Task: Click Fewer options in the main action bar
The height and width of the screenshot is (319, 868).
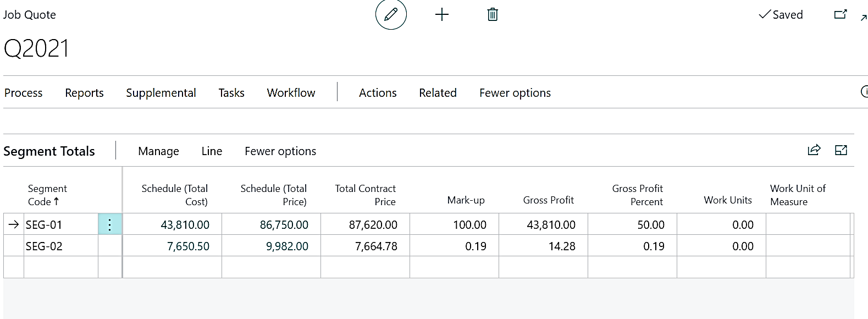Action: [515, 93]
